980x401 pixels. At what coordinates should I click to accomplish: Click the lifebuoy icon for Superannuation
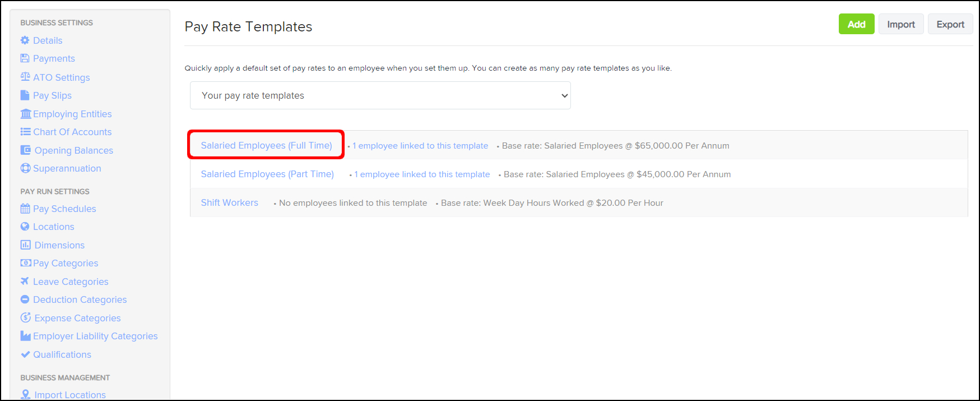pyautogui.click(x=25, y=168)
